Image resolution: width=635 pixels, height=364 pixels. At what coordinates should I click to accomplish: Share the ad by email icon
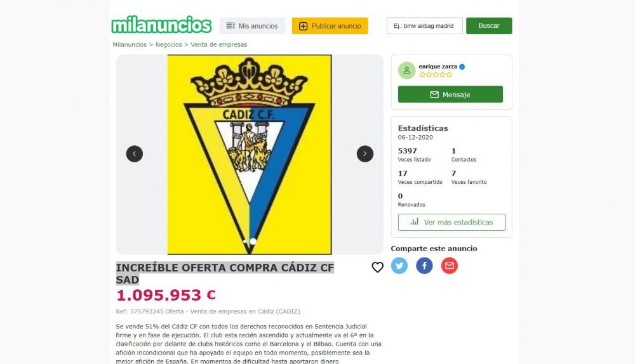coord(449,266)
